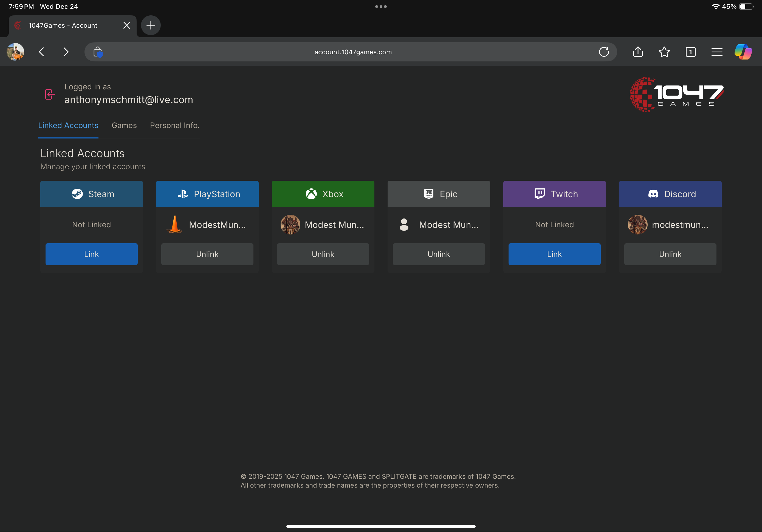Click the Twitch card header label
The width and height of the screenshot is (762, 532).
[x=564, y=194]
